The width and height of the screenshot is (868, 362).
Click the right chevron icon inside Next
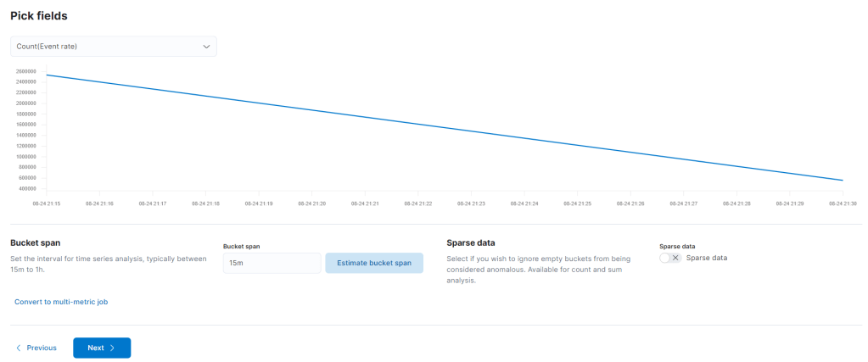[x=112, y=348]
